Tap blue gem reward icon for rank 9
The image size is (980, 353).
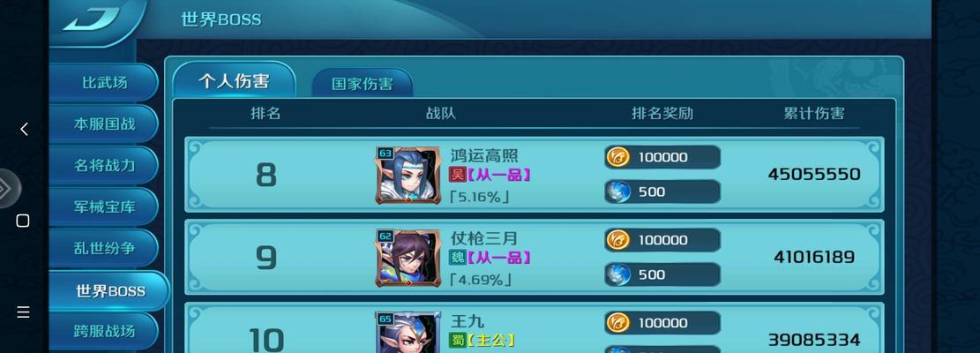click(x=617, y=274)
